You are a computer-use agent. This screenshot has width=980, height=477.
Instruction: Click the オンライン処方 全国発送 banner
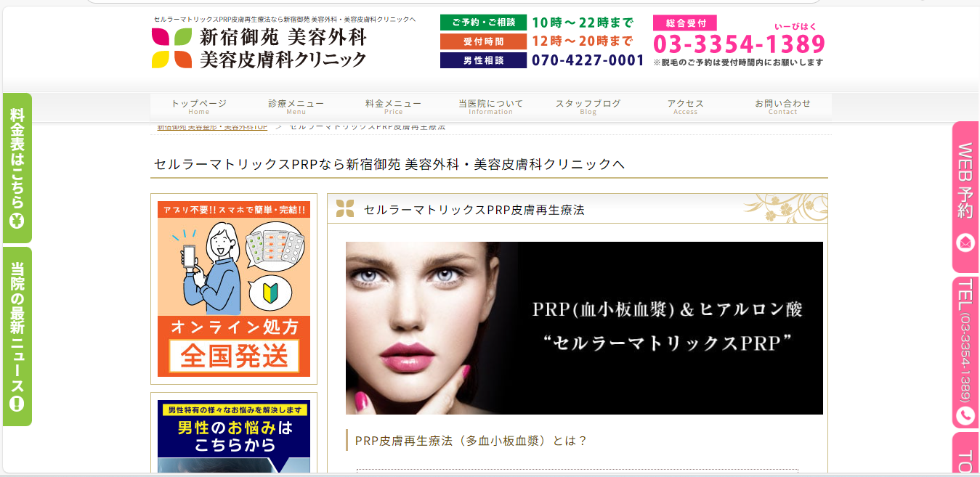pyautogui.click(x=234, y=289)
